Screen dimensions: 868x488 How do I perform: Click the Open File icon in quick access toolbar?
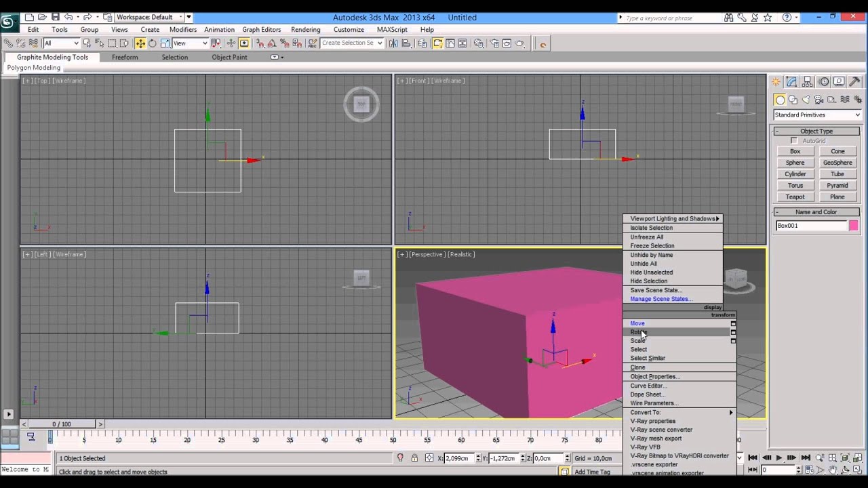click(43, 17)
